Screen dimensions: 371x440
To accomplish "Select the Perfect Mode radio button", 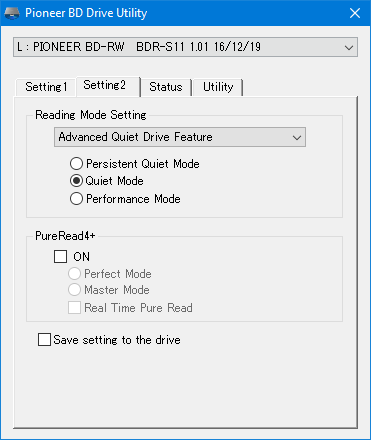I will pyautogui.click(x=74, y=274).
